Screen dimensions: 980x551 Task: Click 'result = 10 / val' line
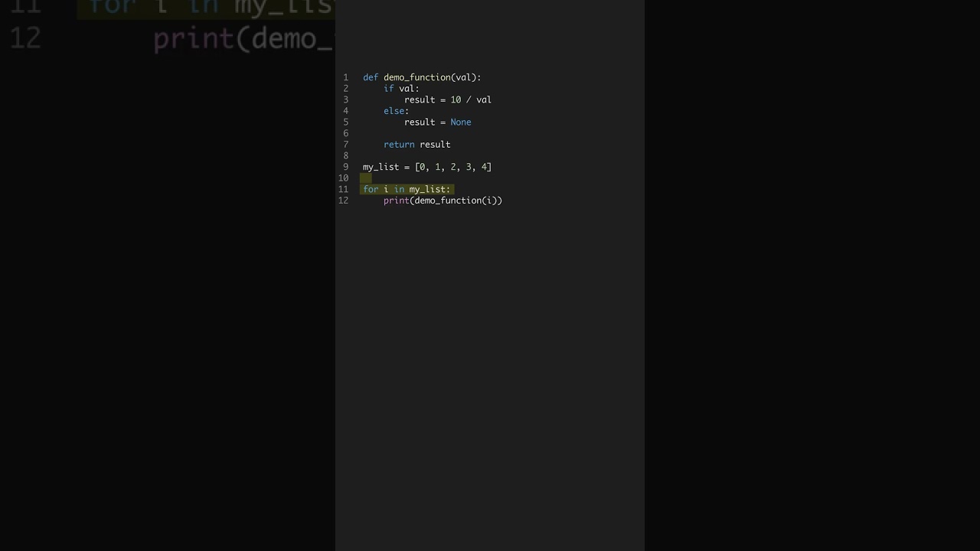(x=448, y=99)
